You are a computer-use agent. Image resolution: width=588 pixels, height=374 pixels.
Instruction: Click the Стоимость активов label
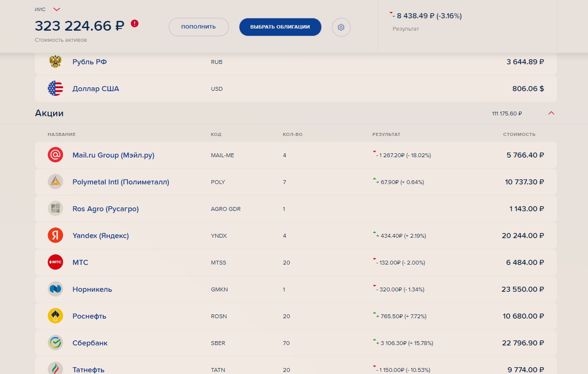[61, 40]
